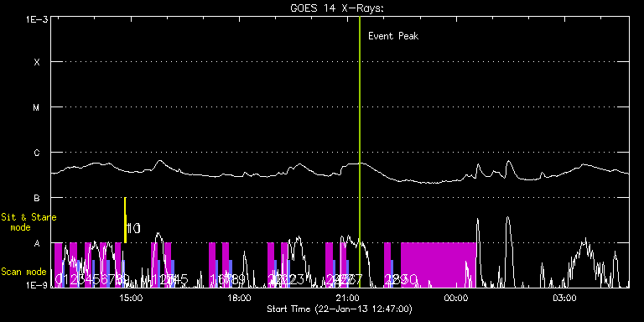Click the "GOES 14 X-Rays:" plot title

(337, 8)
